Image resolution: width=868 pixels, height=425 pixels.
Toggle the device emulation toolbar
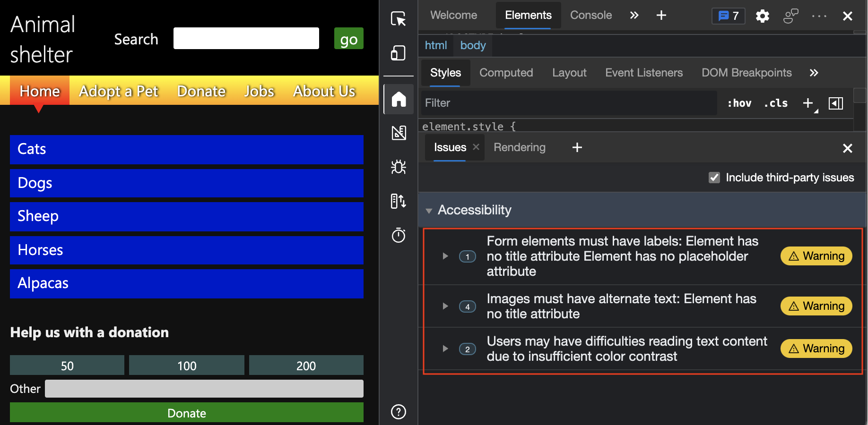[399, 53]
